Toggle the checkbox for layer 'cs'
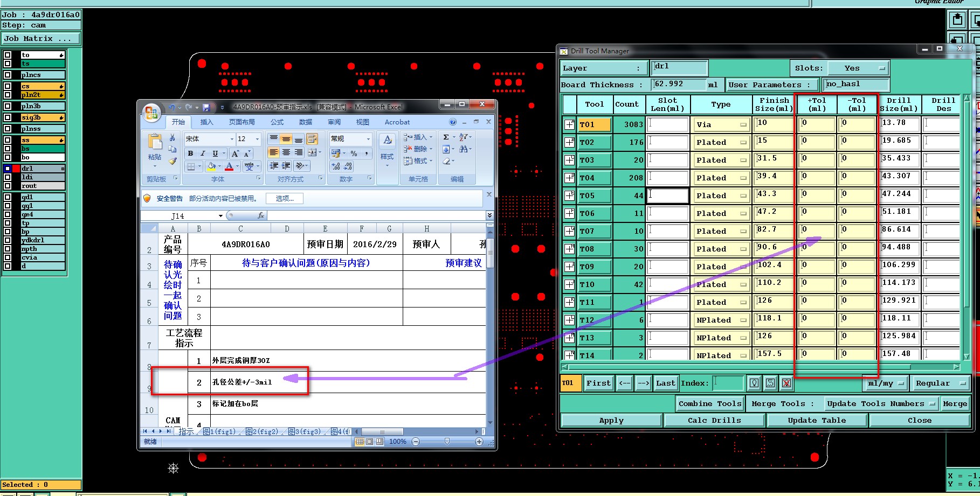Image resolution: width=980 pixels, height=496 pixels. point(8,86)
